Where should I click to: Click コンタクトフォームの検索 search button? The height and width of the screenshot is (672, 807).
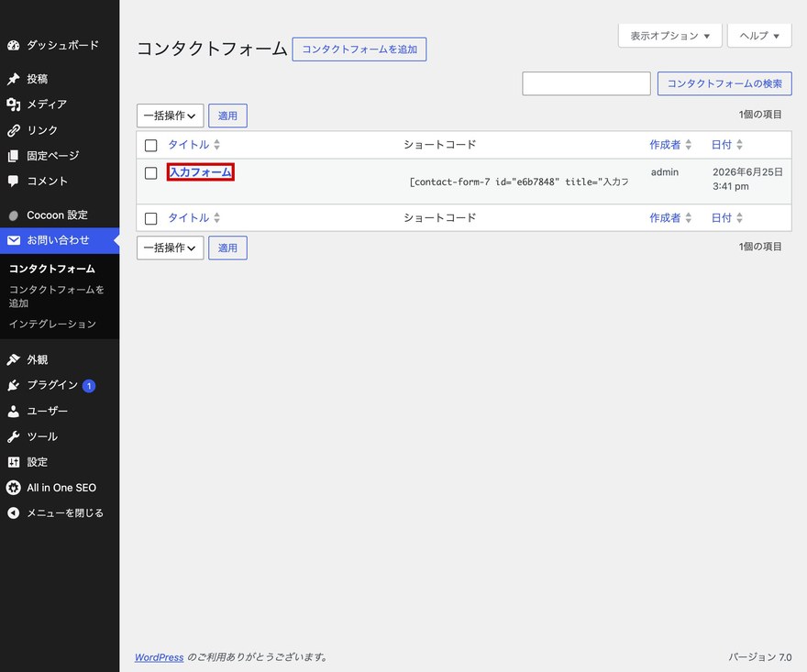(x=724, y=83)
